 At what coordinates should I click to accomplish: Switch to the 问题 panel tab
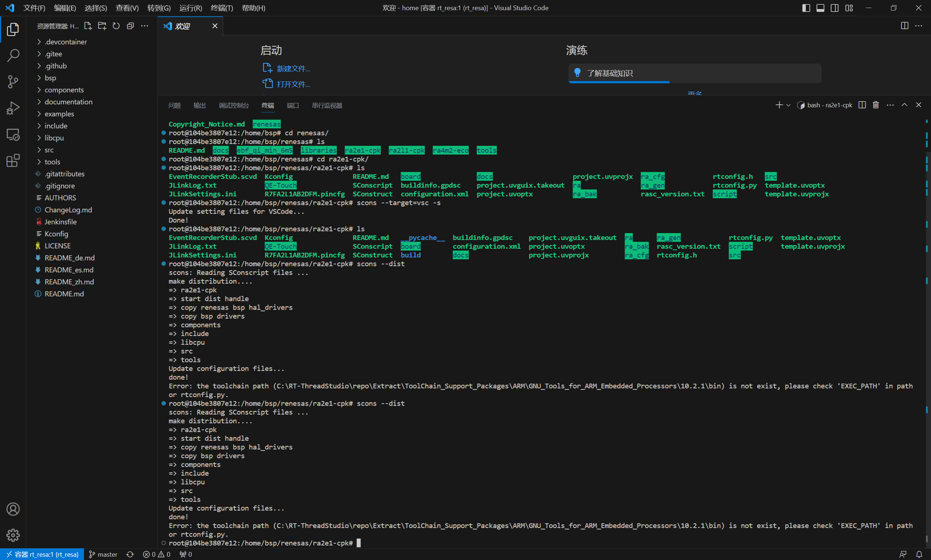[x=175, y=105]
